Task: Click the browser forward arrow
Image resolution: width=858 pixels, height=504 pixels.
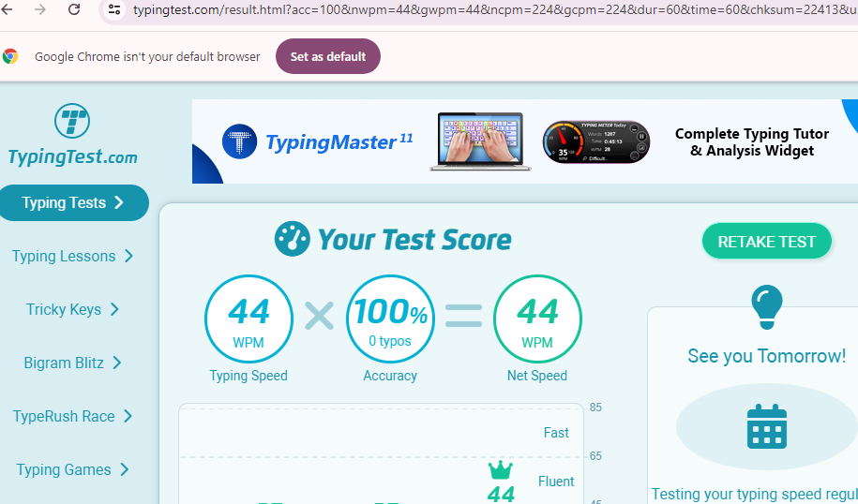Action: coord(40,8)
